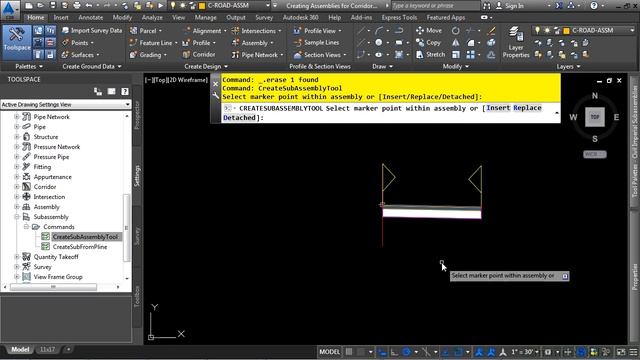Screen dimensions: 640x360
Task: Click the C-ROAD-ASSM layer color swatch in ribbon
Action: (x=566, y=31)
